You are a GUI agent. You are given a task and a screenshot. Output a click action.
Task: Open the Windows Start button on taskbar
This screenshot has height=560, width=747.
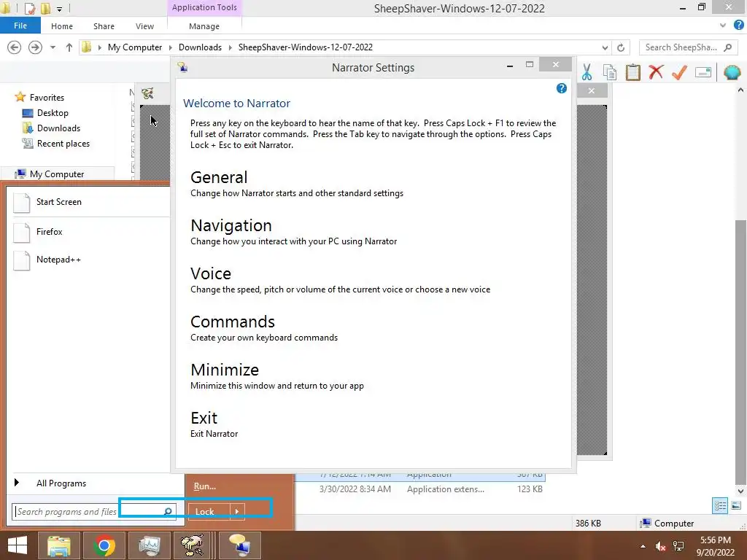pyautogui.click(x=18, y=545)
